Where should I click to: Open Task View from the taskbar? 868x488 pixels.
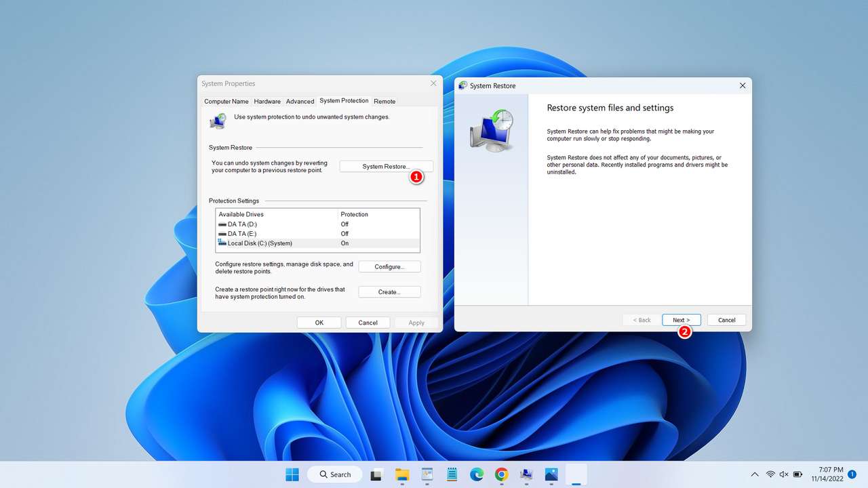376,474
